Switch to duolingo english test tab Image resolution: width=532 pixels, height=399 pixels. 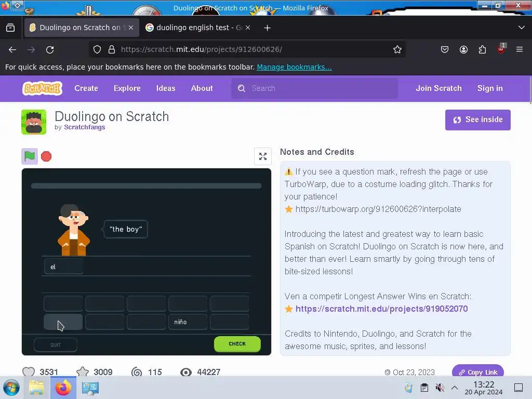199,28
